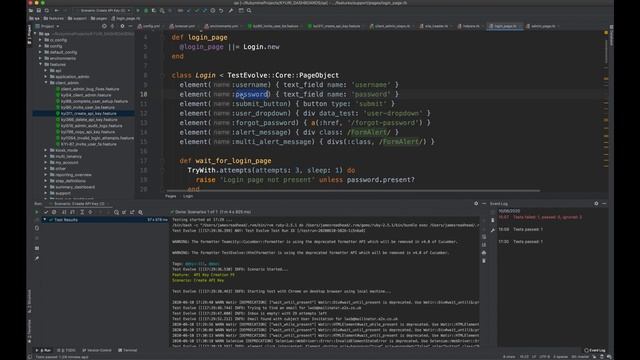Click the Event Log button in status bar

click(x=595, y=350)
